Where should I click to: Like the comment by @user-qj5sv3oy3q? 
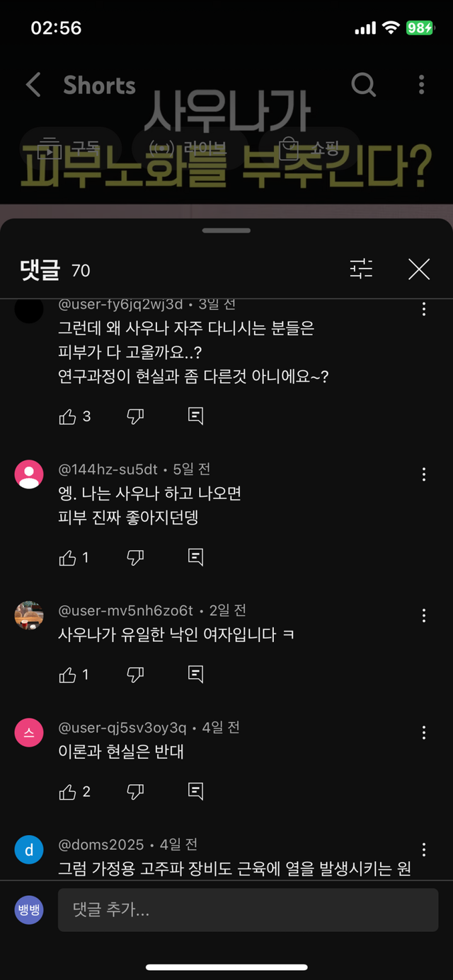coord(68,792)
